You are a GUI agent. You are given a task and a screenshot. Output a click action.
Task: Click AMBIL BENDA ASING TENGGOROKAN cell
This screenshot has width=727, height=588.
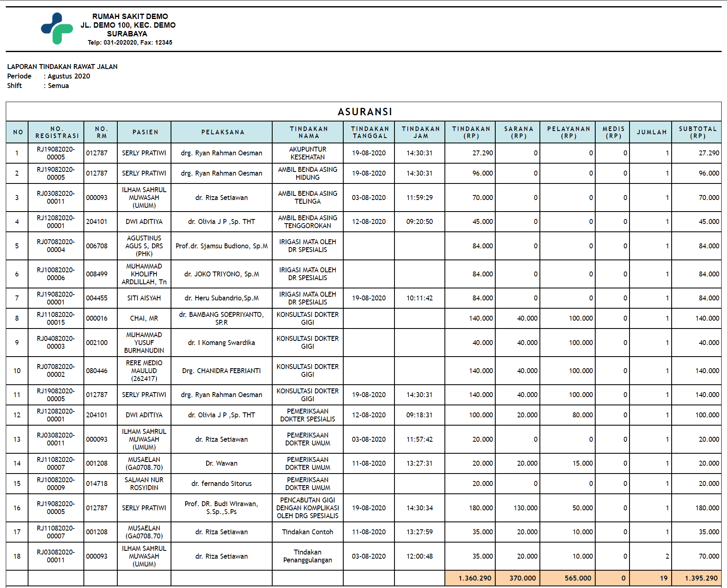[308, 221]
